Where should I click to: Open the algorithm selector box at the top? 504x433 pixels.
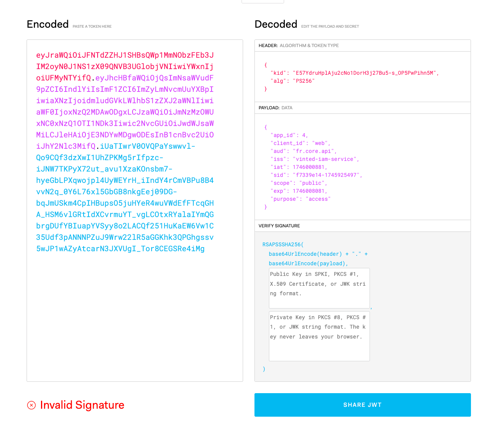coord(262,2)
